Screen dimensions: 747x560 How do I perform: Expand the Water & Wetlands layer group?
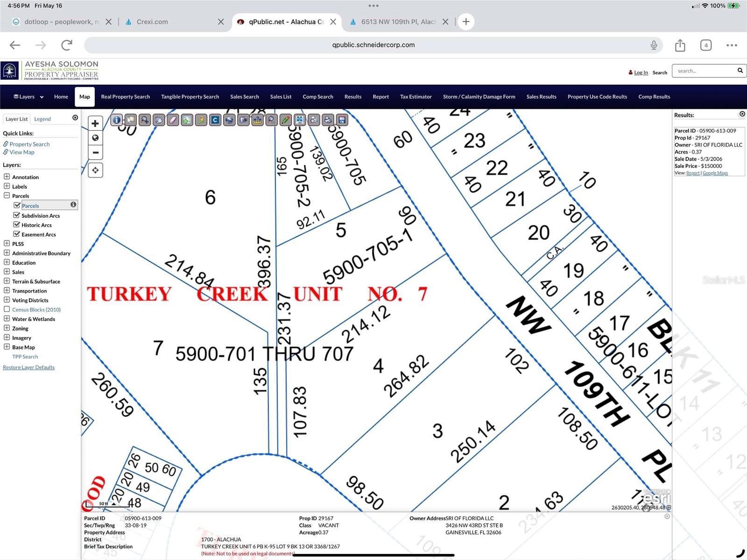[x=7, y=319]
